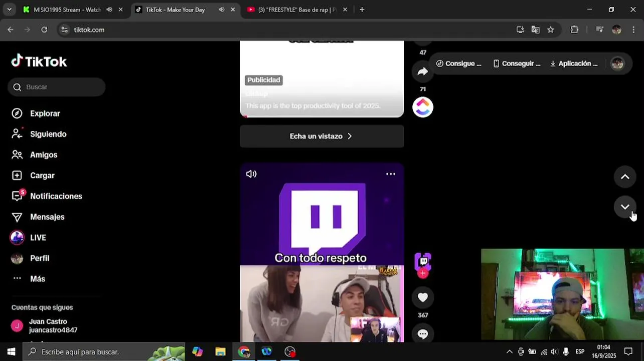Open Copilot from the taskbar
This screenshot has width=644, height=361.
coord(198,352)
